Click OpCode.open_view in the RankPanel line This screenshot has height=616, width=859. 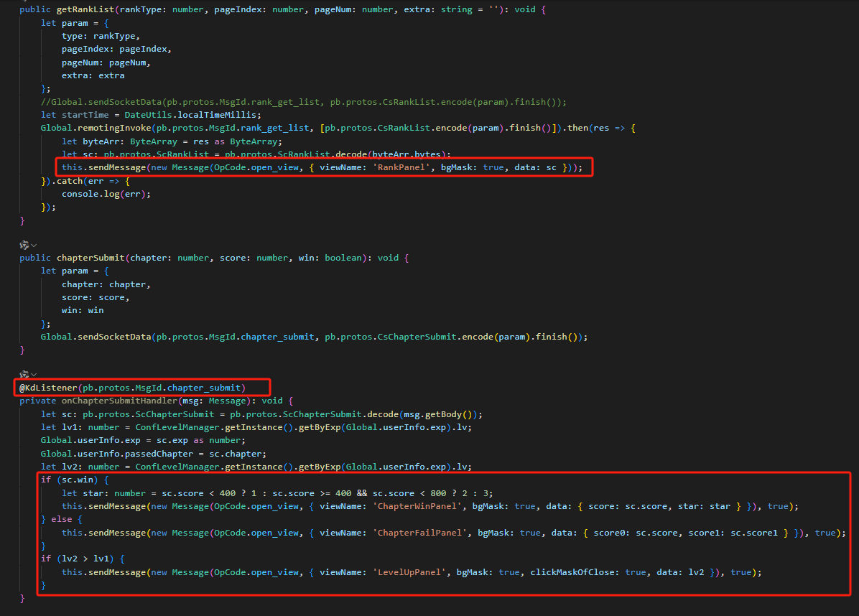coord(256,167)
